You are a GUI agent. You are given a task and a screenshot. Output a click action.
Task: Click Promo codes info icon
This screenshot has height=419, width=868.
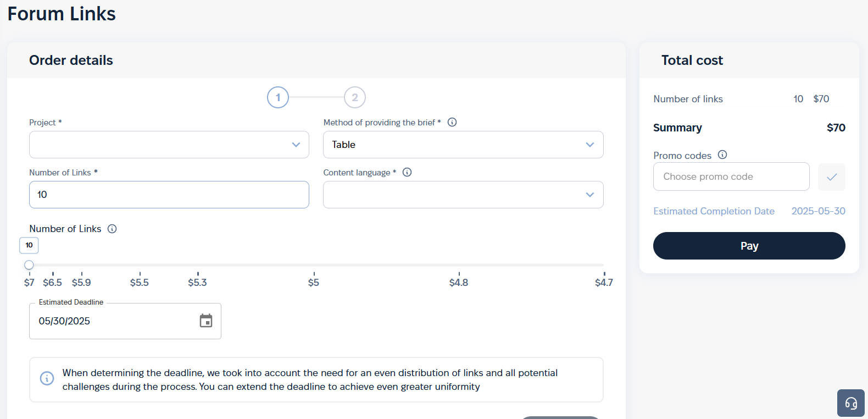pyautogui.click(x=722, y=155)
